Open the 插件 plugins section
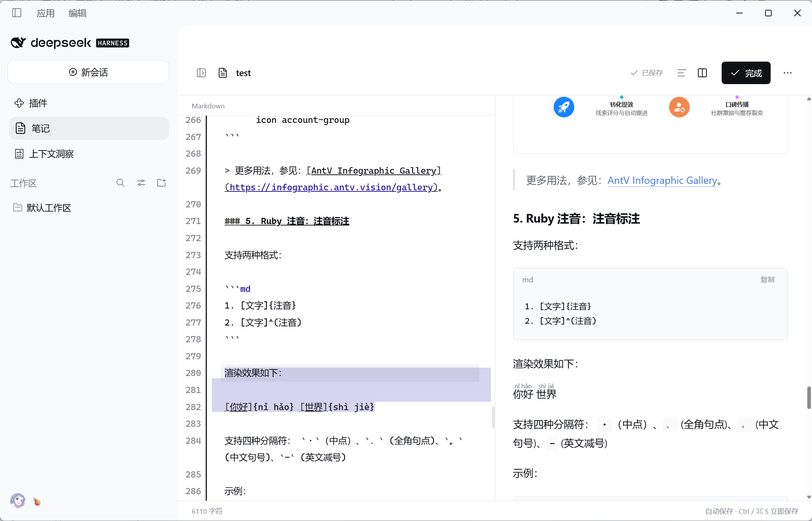812x521 pixels. (x=89, y=103)
